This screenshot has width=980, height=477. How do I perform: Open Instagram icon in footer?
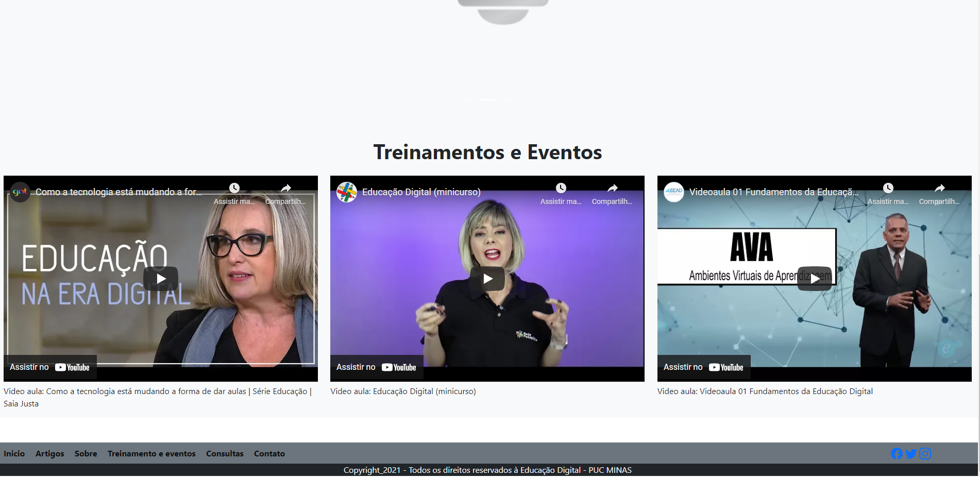[x=925, y=454]
